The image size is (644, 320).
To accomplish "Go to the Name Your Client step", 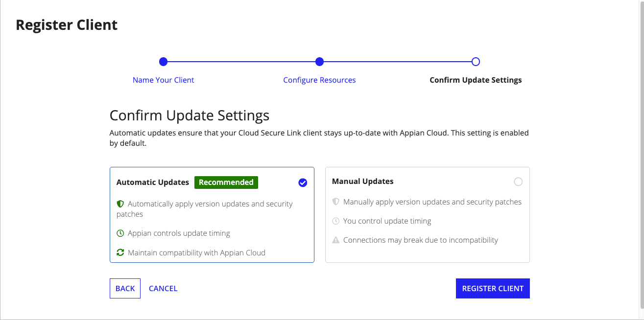I will click(164, 80).
